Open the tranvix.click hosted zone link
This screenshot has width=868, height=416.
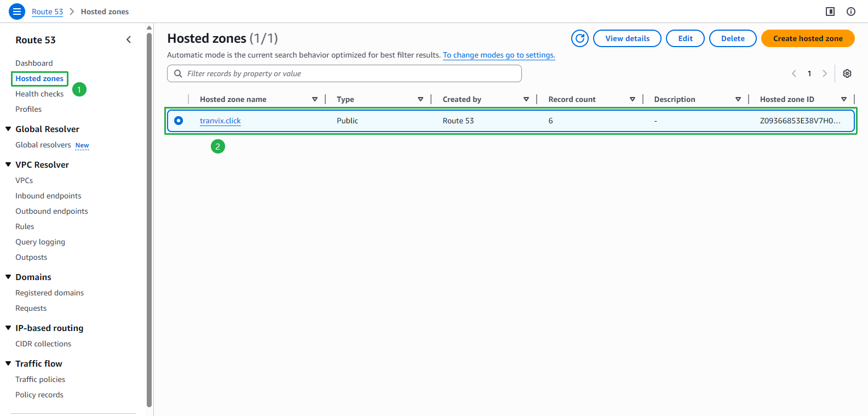pos(220,121)
